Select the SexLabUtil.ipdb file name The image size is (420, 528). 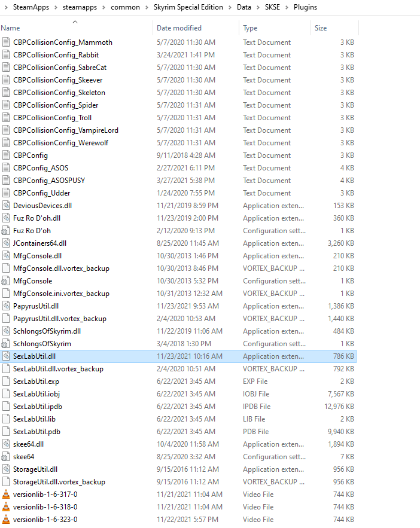click(x=38, y=407)
